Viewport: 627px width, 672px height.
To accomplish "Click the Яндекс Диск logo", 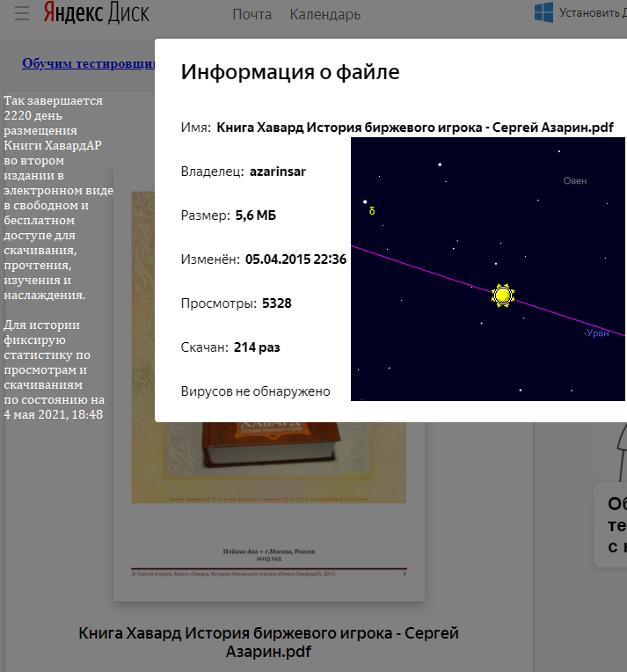I will pos(97,14).
